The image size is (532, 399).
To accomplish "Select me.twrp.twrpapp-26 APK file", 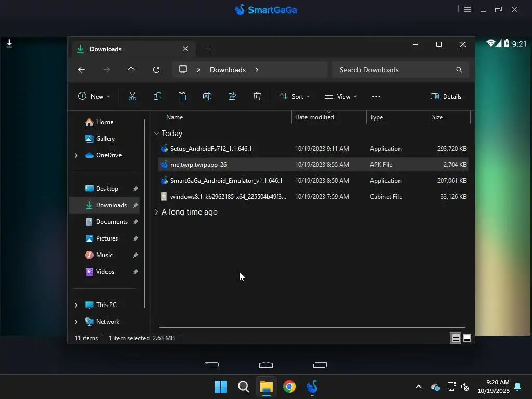I will pos(313,165).
